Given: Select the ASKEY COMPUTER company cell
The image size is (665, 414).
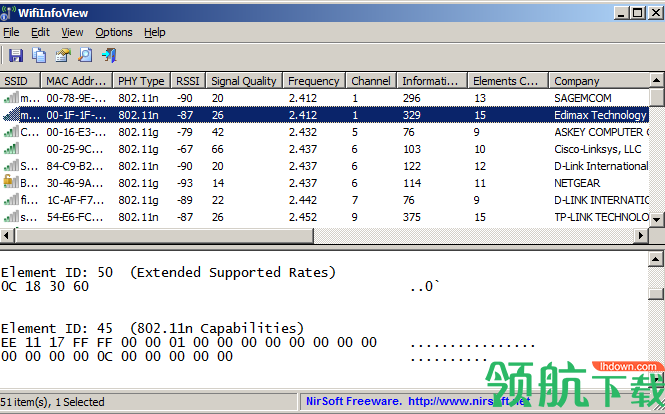Looking at the screenshot, I should [x=601, y=132].
